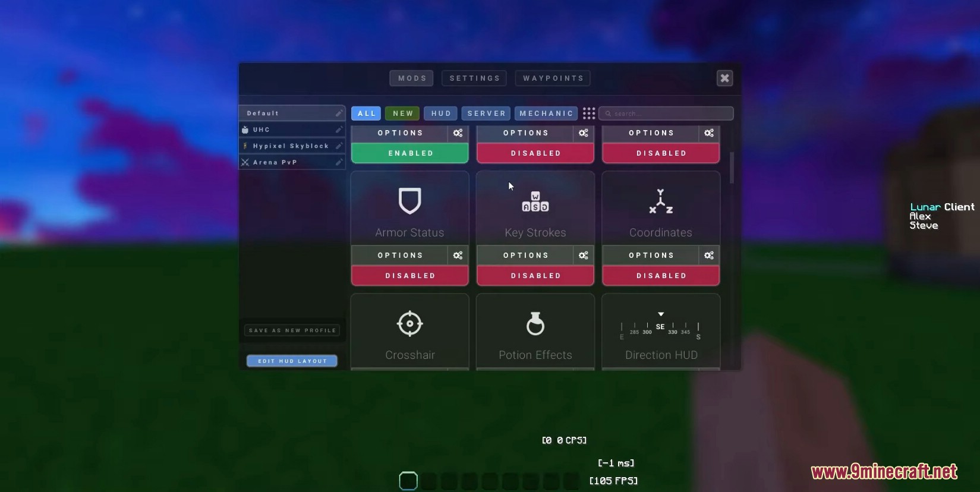Edit the Default profile pencil icon
This screenshot has width=980, height=492.
click(338, 113)
